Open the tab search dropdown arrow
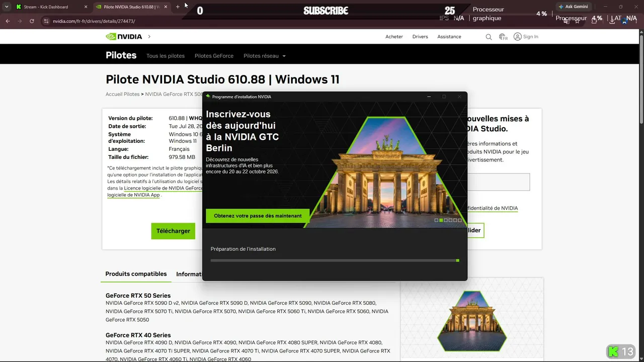644x362 pixels. 7,7
